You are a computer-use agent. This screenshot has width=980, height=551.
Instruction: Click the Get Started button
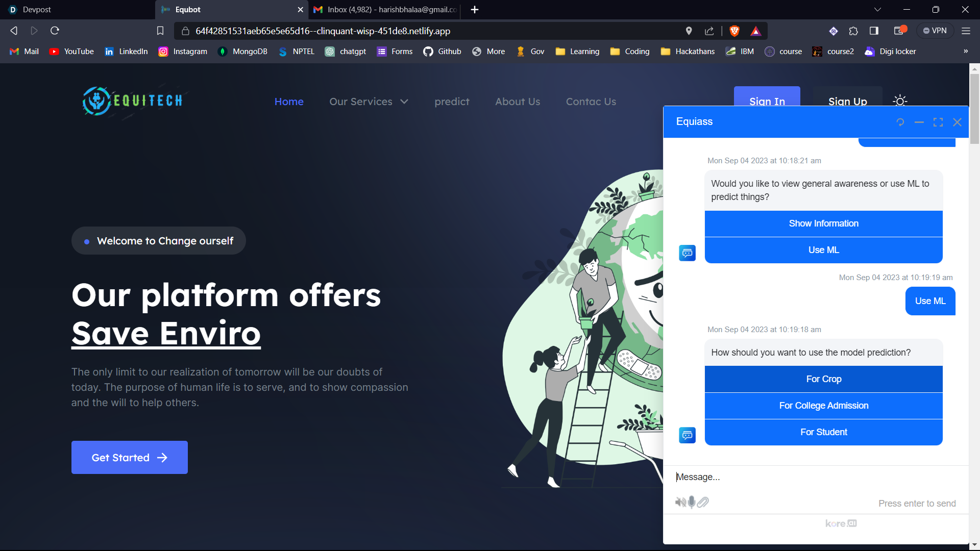[x=130, y=458]
